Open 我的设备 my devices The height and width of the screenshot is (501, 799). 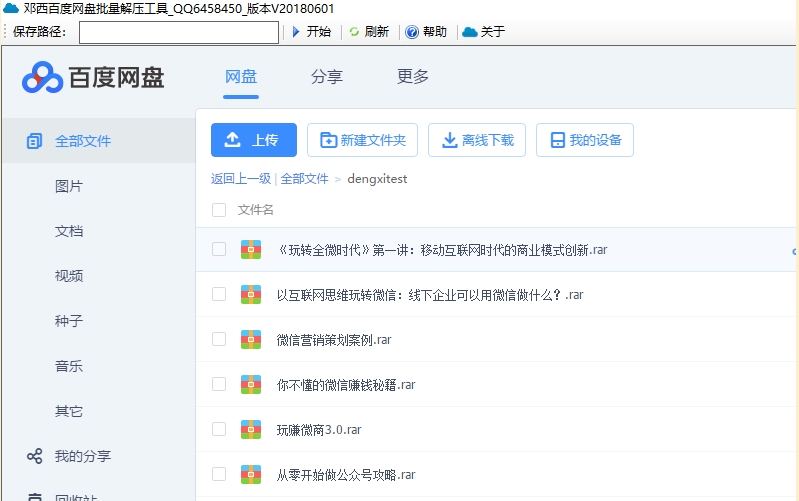click(x=585, y=140)
